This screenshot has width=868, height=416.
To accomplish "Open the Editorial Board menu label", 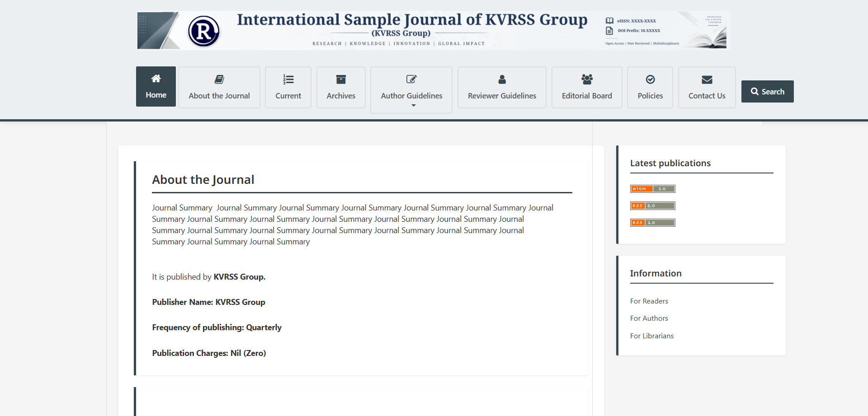I will (587, 96).
